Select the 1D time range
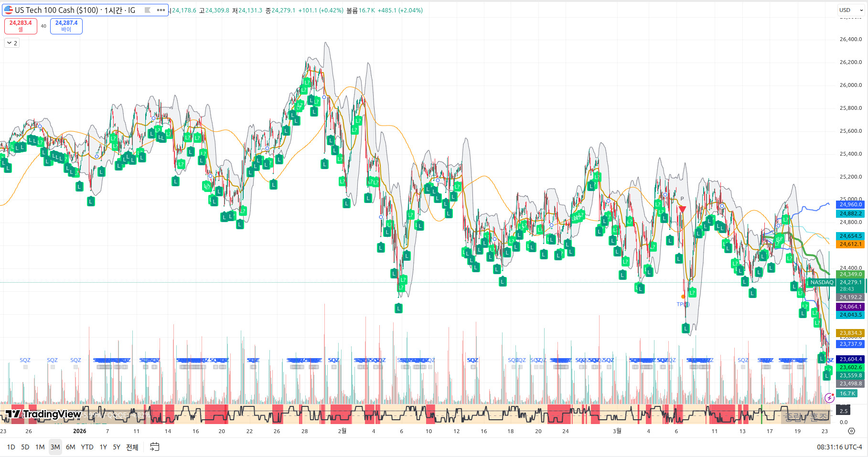 click(11, 447)
